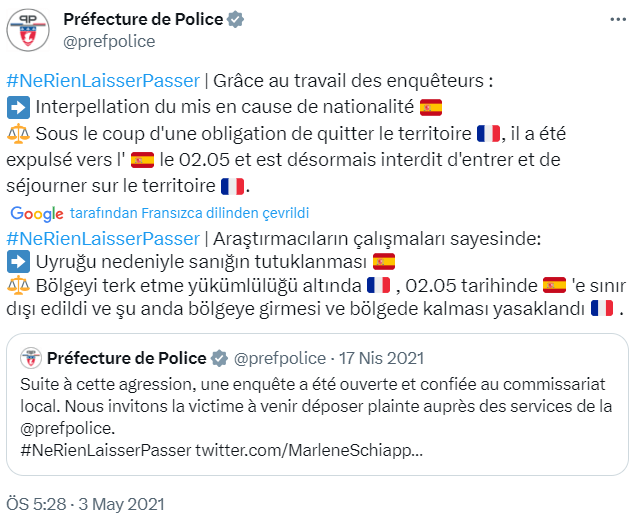Click the quoted tweet date 17 Nis 2021
This screenshot has width=635, height=516.
point(381,358)
